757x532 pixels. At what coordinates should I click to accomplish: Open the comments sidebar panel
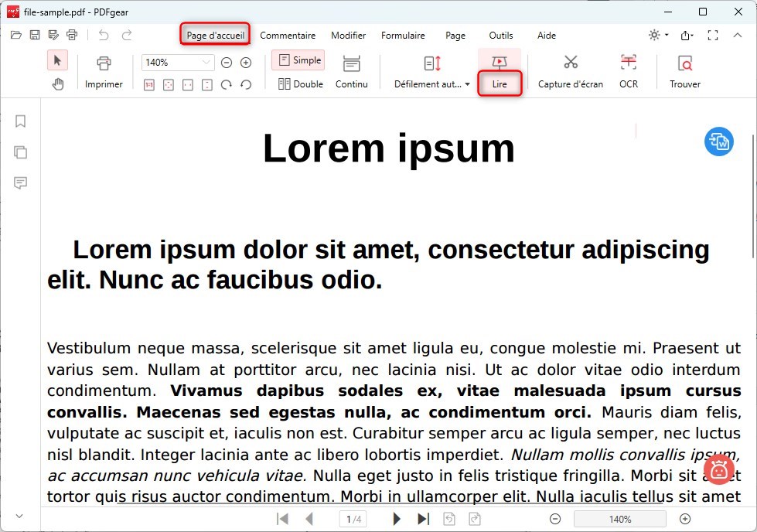pos(20,183)
